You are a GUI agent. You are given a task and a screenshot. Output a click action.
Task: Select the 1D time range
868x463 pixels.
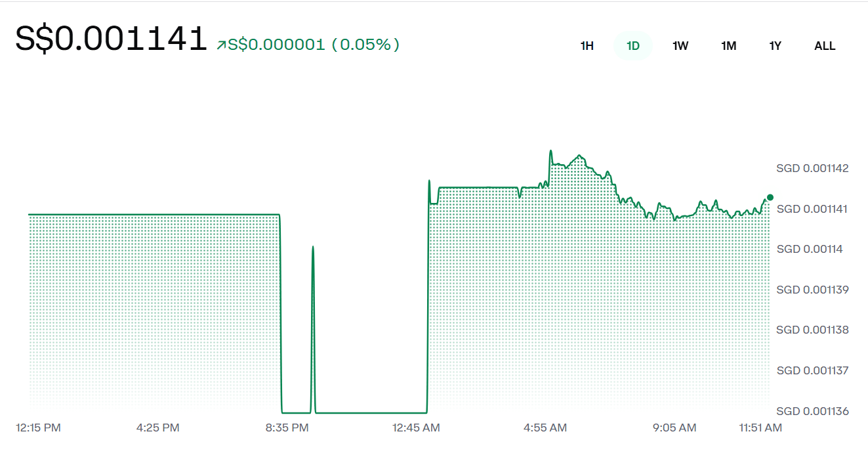633,46
